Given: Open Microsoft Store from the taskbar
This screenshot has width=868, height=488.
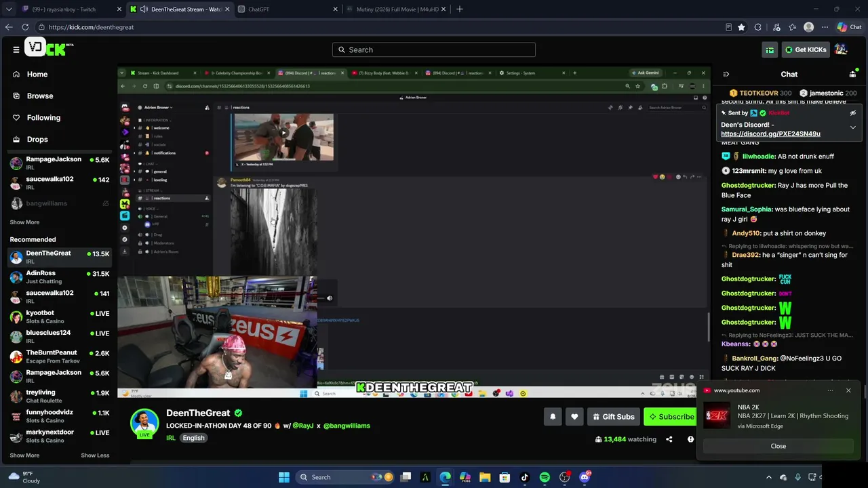Looking at the screenshot, I should point(505,477).
